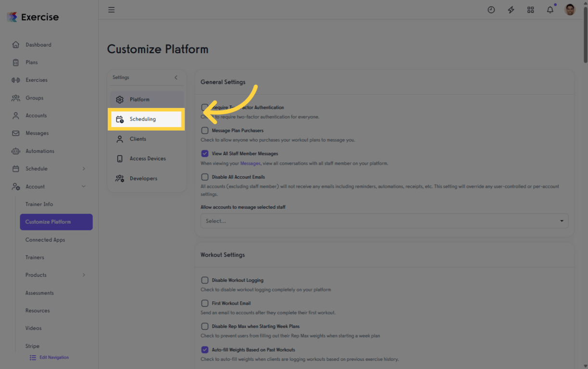Click the user profile avatar
This screenshot has height=369, width=588.
[x=570, y=10]
